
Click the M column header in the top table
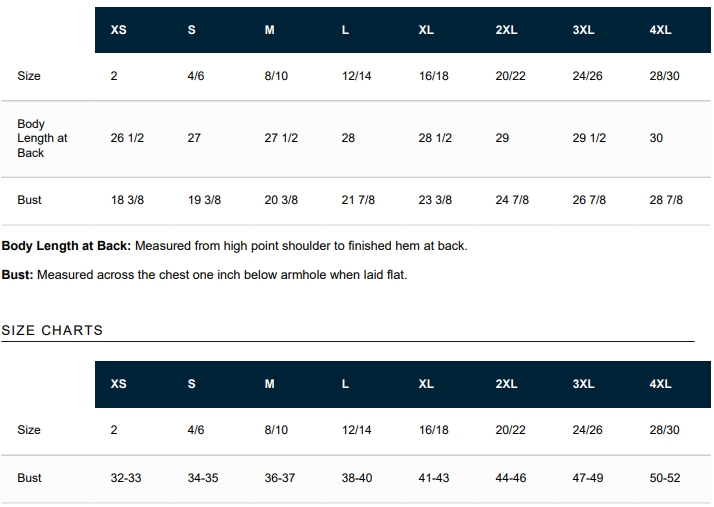[269, 30]
